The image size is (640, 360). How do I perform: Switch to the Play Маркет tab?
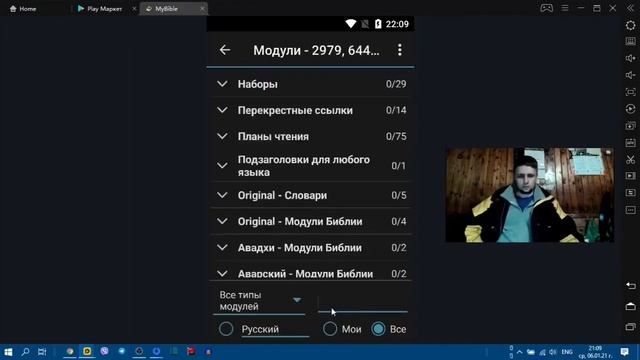100,9
